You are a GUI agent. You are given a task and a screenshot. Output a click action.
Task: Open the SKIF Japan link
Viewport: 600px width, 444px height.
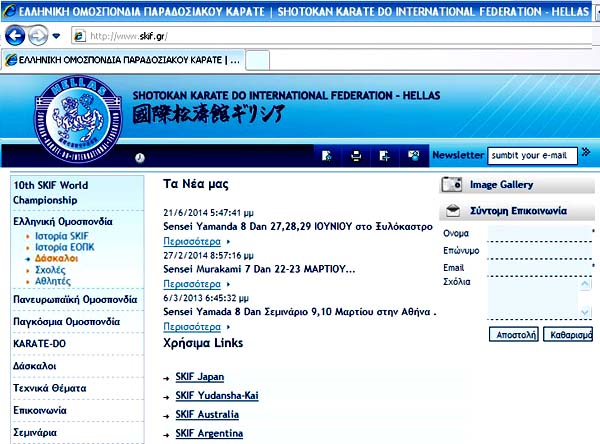[200, 376]
